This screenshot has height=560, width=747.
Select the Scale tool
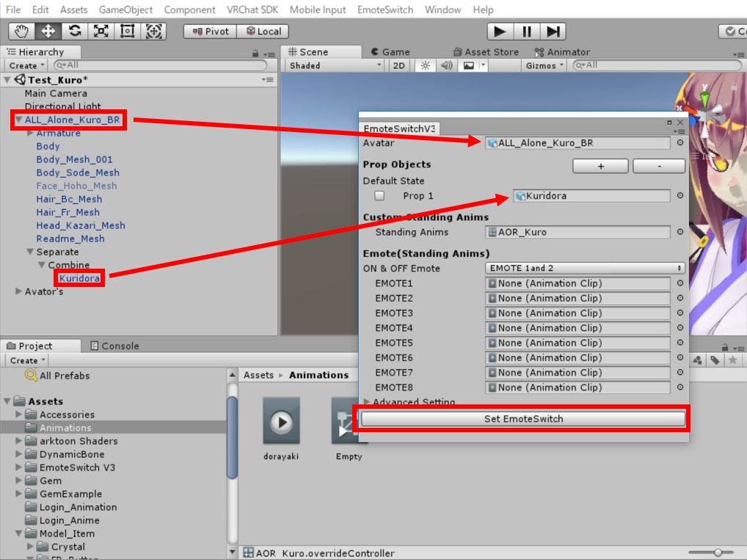click(x=101, y=32)
